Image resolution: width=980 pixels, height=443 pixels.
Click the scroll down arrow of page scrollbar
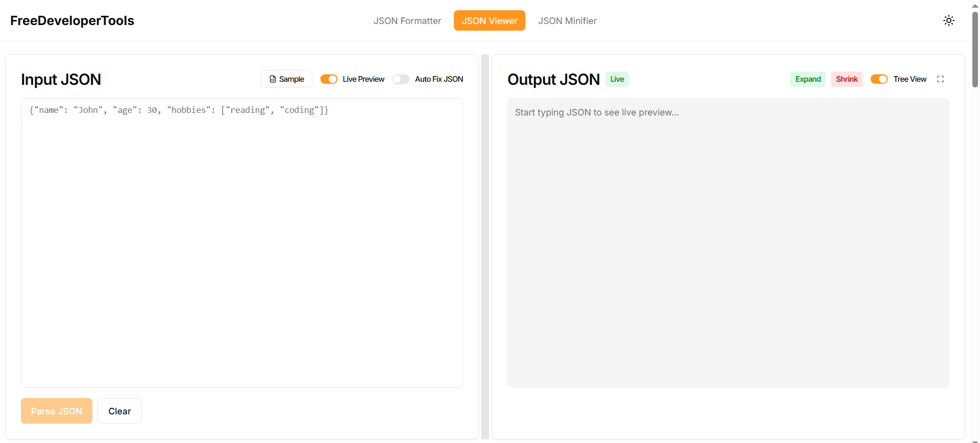pos(975,440)
